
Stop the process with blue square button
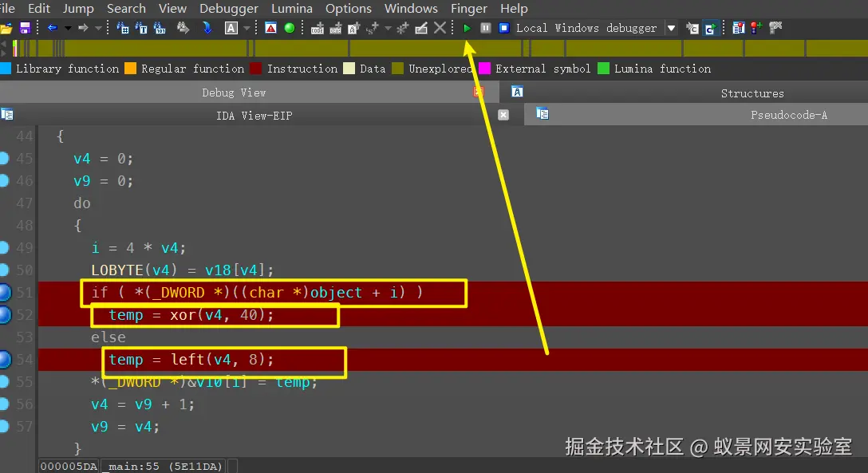[x=503, y=28]
